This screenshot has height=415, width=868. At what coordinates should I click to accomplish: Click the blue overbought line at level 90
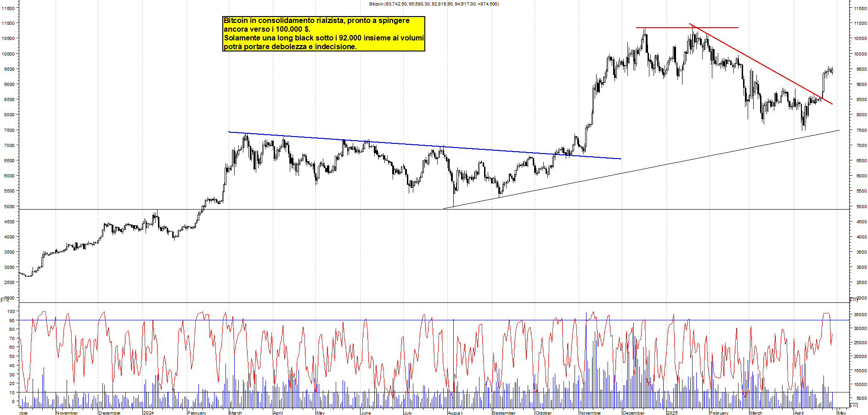pos(434,320)
